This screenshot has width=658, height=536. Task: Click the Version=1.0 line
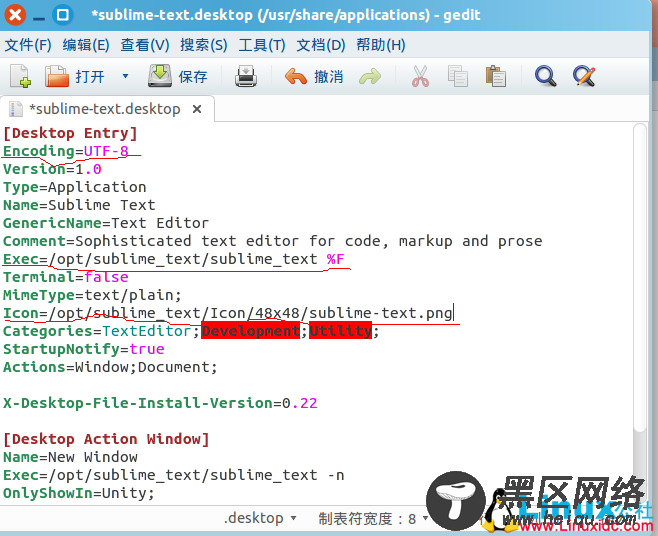52,169
